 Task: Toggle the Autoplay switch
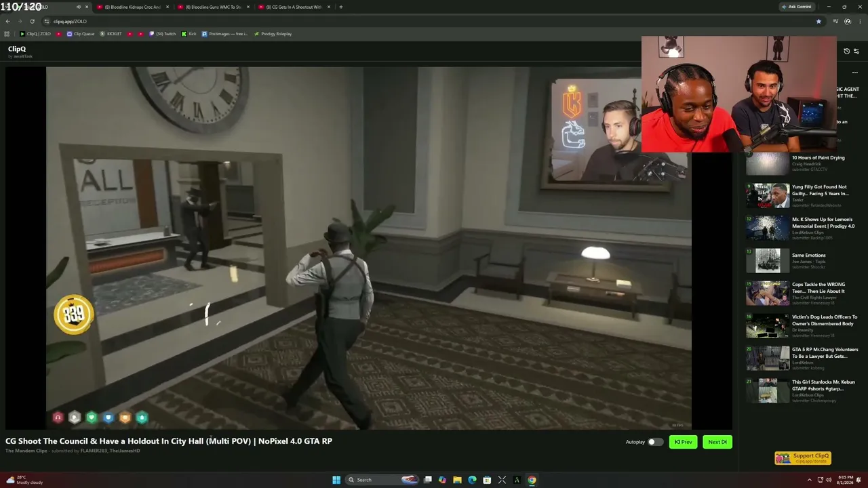655,442
